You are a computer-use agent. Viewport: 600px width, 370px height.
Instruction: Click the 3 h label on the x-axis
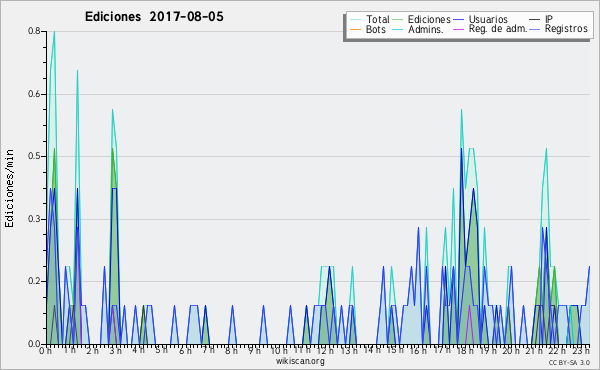click(x=115, y=350)
